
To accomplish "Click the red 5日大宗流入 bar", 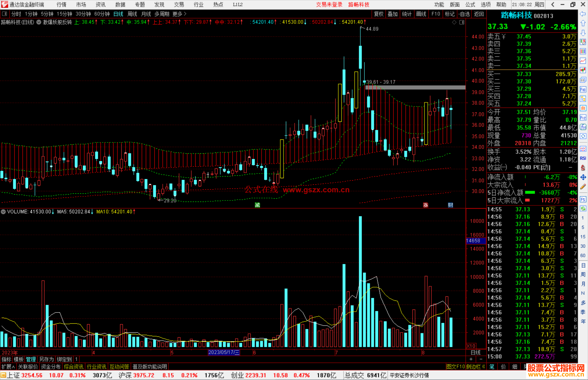I will coord(527,200).
